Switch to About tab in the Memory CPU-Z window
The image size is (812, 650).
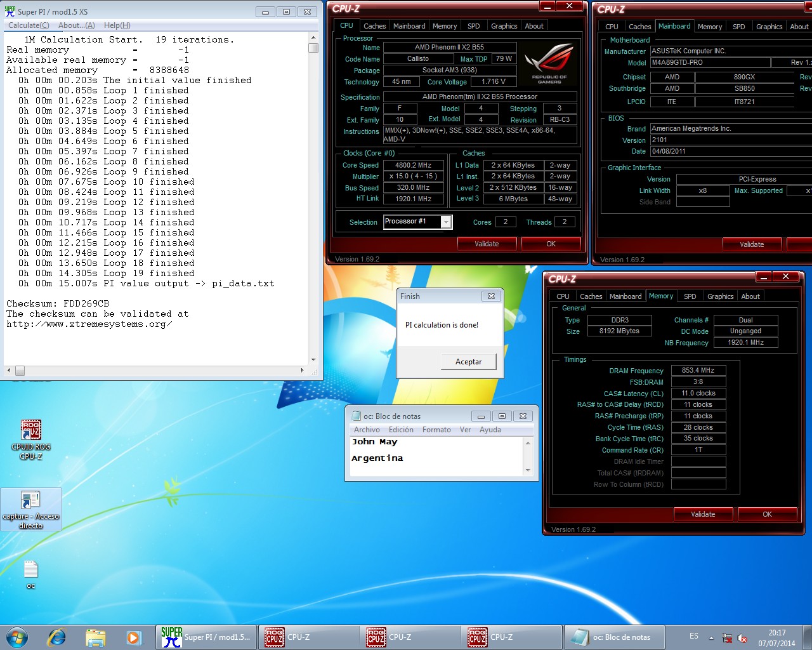coord(750,296)
